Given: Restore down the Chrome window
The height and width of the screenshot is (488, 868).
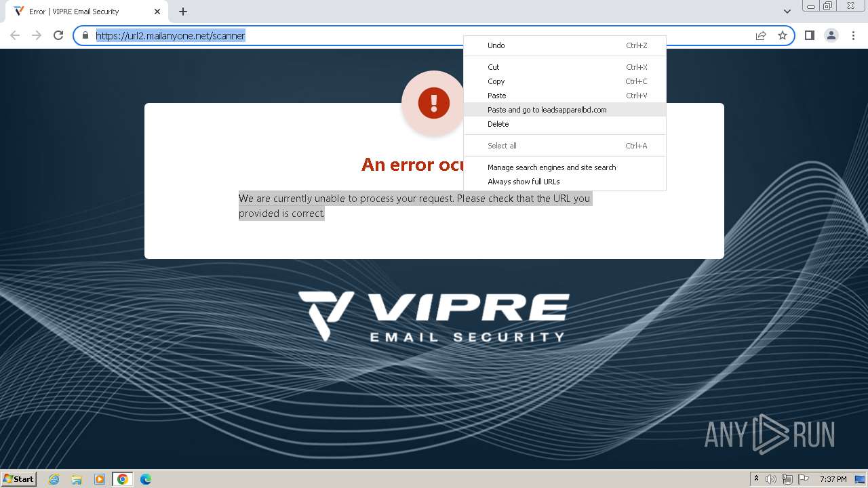Looking at the screenshot, I should click(828, 6).
